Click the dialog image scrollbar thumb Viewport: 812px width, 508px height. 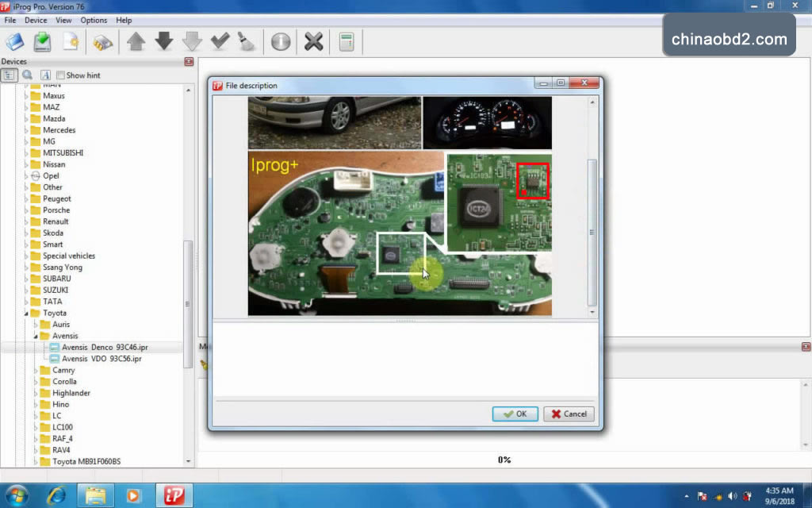pos(592,233)
